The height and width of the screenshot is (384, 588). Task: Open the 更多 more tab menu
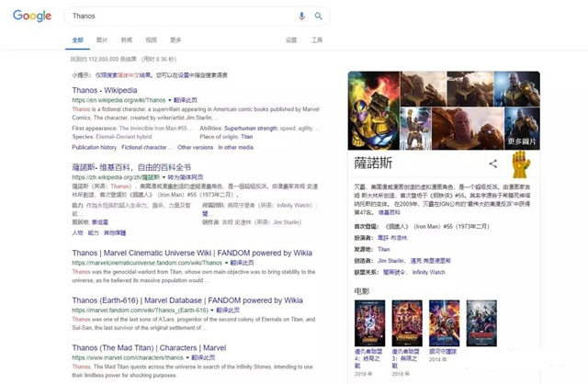click(175, 40)
